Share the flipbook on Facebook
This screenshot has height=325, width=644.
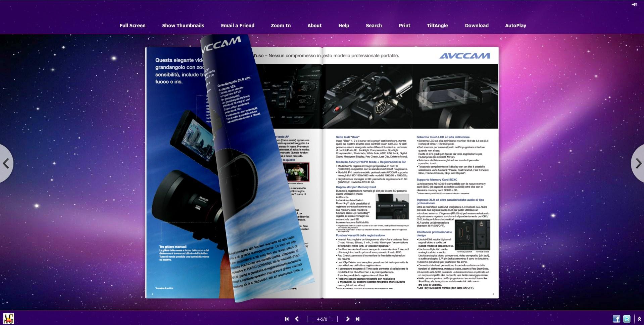click(616, 319)
